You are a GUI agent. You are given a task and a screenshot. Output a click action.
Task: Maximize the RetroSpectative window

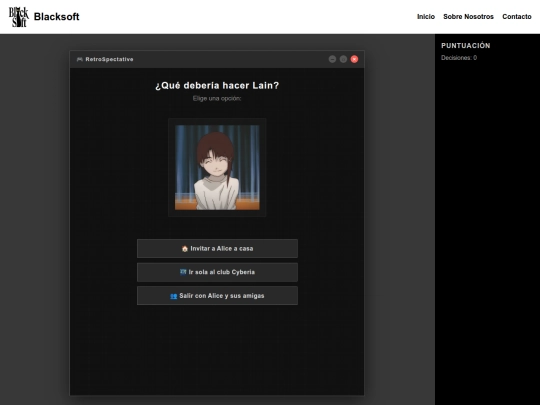click(343, 59)
